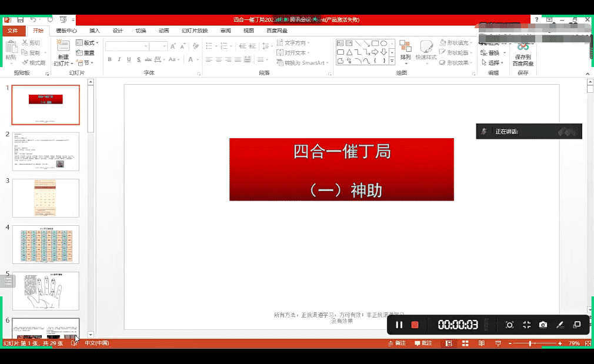
Task: Toggle the Notes (备注) pane
Action: [x=396, y=343]
